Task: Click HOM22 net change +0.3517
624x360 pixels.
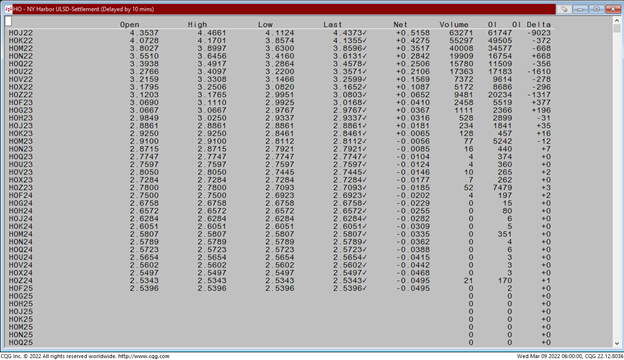Action: pos(413,49)
